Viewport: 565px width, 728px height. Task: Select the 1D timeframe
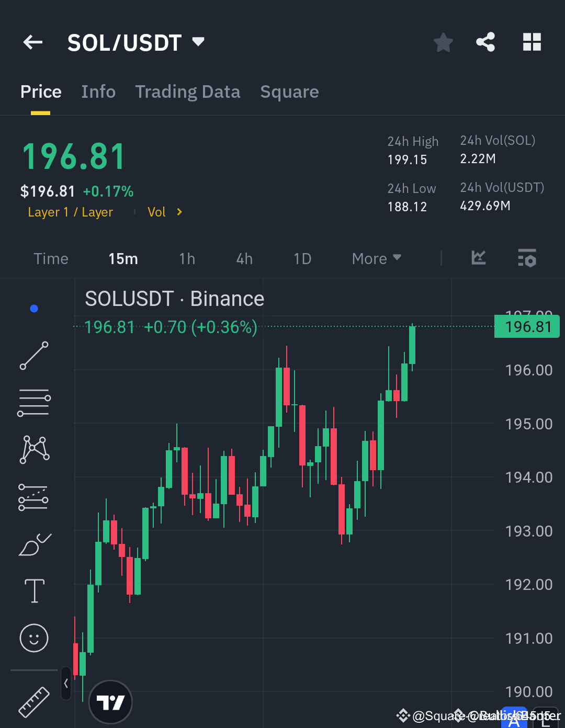pyautogui.click(x=302, y=258)
